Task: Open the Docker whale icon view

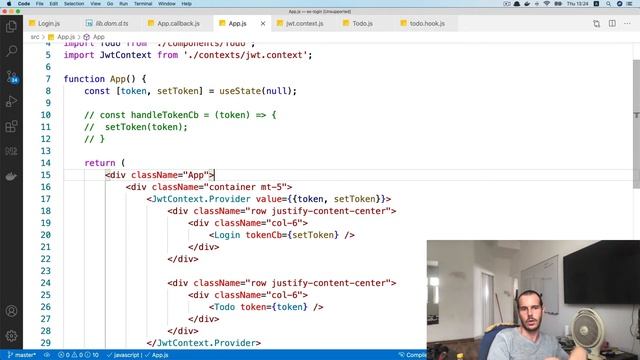Action: tap(11, 176)
